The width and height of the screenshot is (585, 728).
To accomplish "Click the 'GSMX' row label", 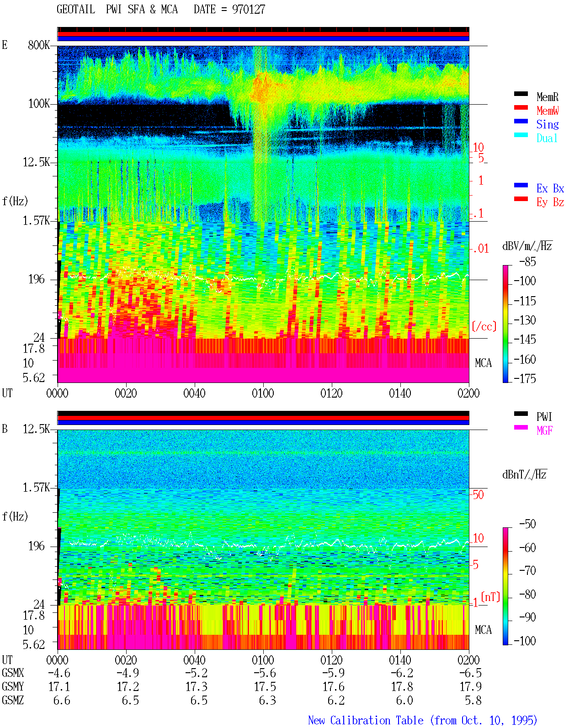I will (x=13, y=673).
